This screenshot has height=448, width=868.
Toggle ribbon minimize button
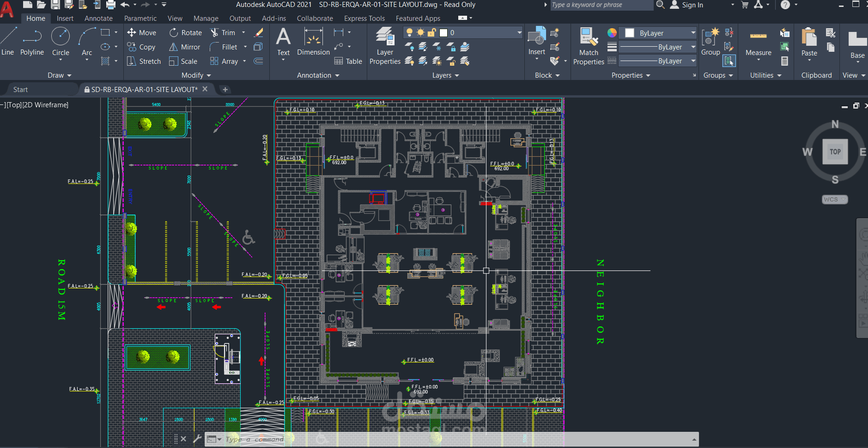tap(462, 18)
